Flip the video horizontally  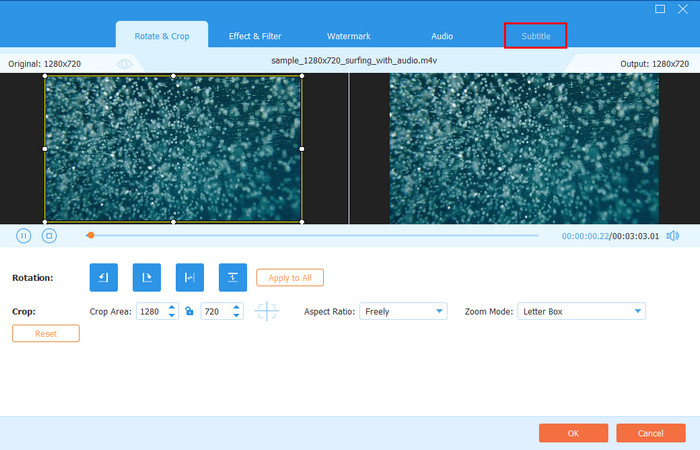coord(189,277)
